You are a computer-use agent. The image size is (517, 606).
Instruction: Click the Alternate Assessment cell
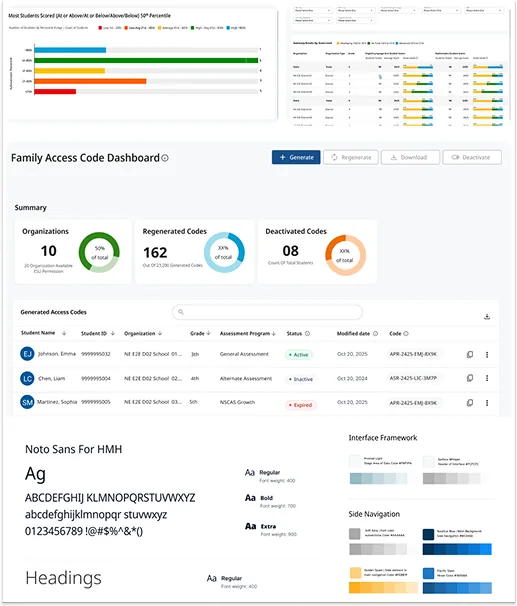tap(246, 378)
